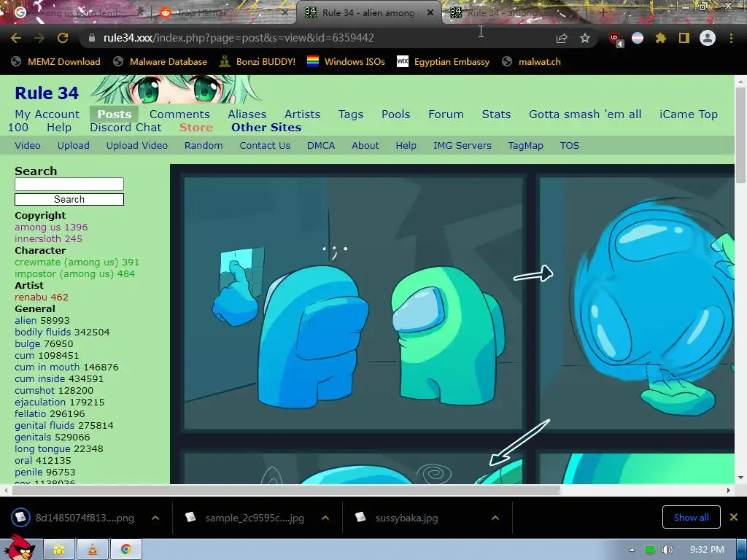Click the Random submenu link
Screen dimensions: 747x560
204,146
